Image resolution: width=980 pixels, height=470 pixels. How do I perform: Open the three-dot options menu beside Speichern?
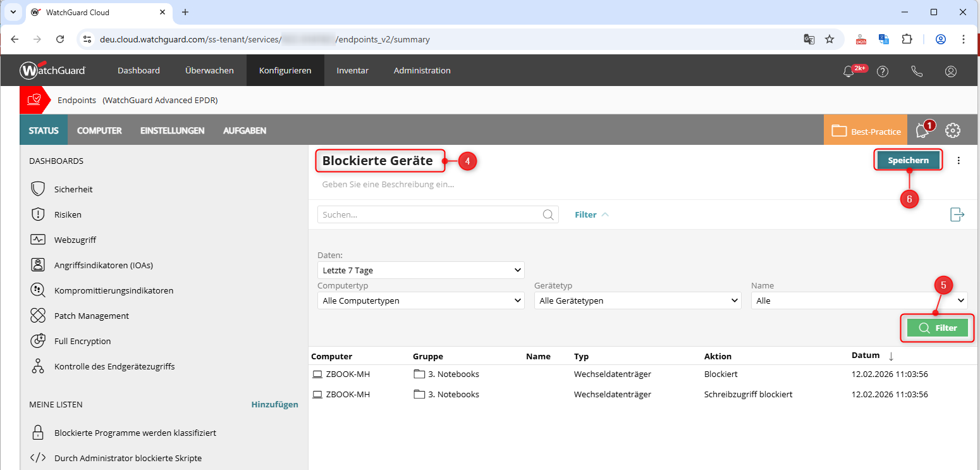click(x=959, y=161)
